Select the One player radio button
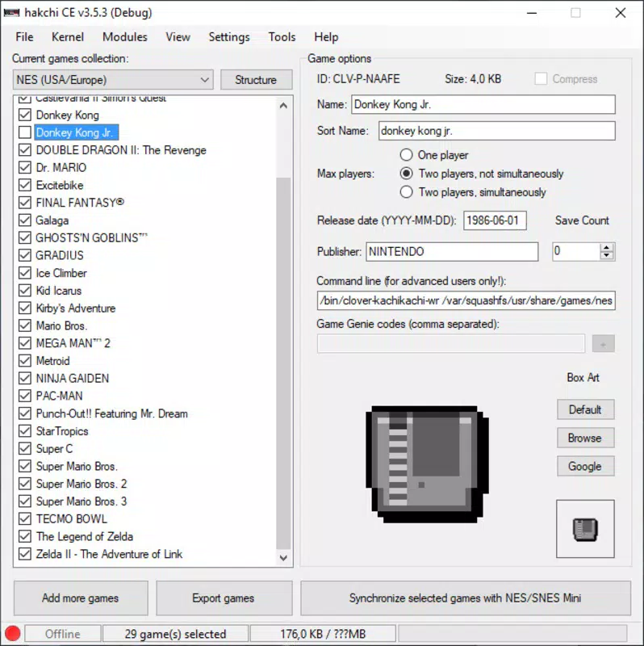 (x=407, y=155)
